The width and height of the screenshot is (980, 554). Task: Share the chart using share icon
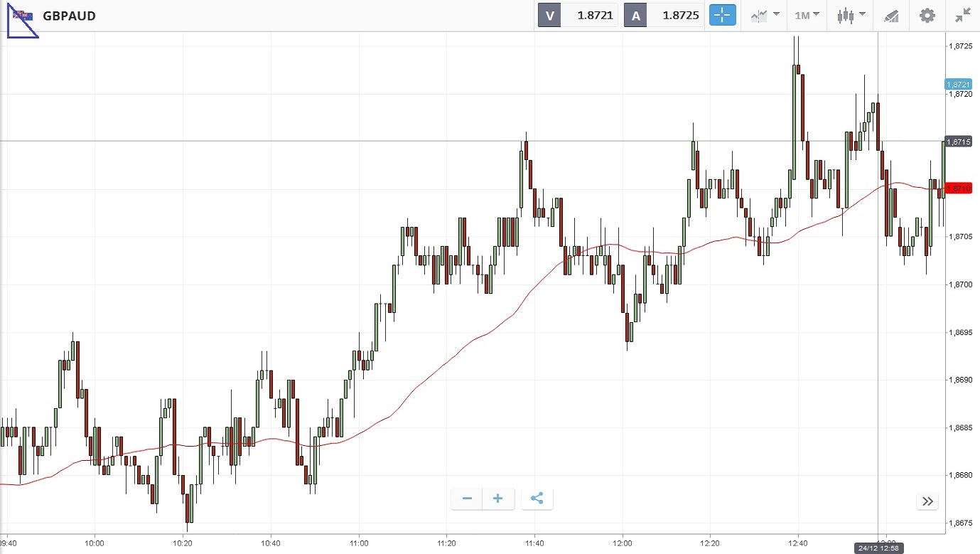pos(537,499)
